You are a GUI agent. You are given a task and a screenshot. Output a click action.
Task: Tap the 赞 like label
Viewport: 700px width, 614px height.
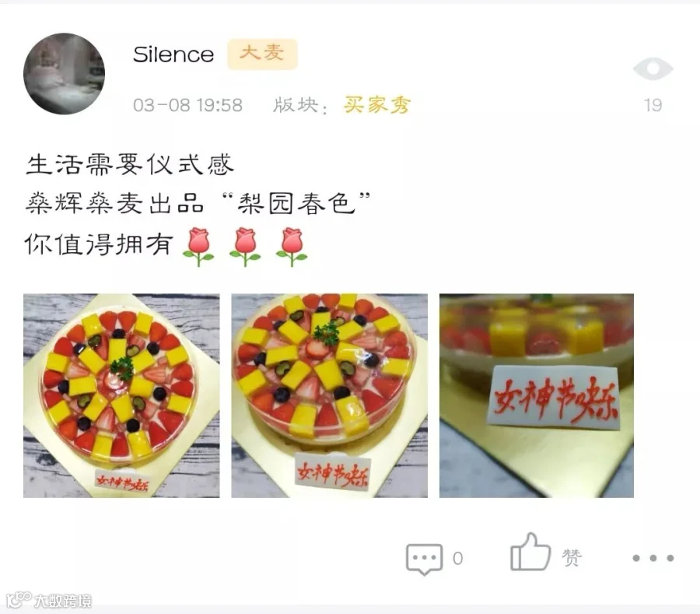click(572, 558)
